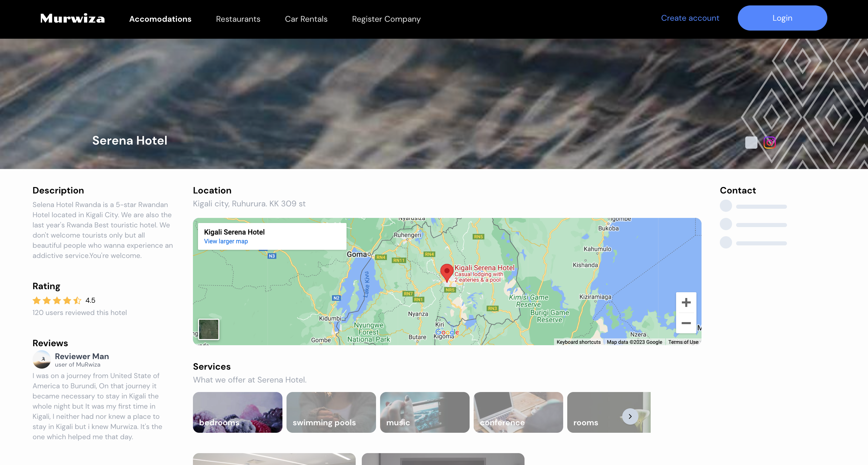
Task: Open the bedrooms service card
Action: click(238, 412)
